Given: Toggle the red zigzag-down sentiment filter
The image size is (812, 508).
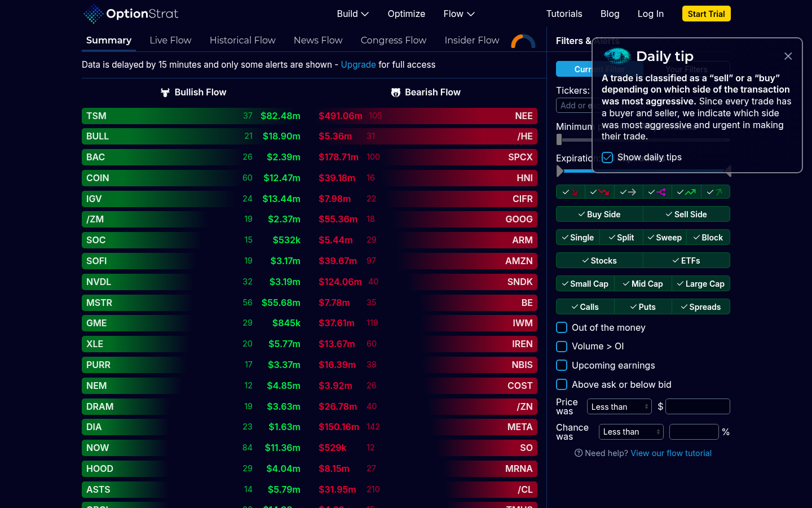Looking at the screenshot, I should point(599,192).
